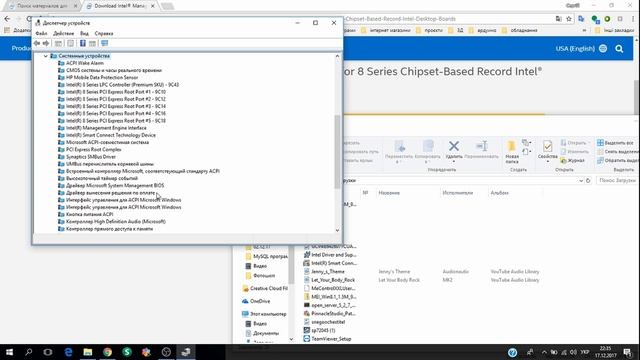Click bookmark star in Chrome address bar
Viewport: 640px width, 360px height.
point(569,19)
